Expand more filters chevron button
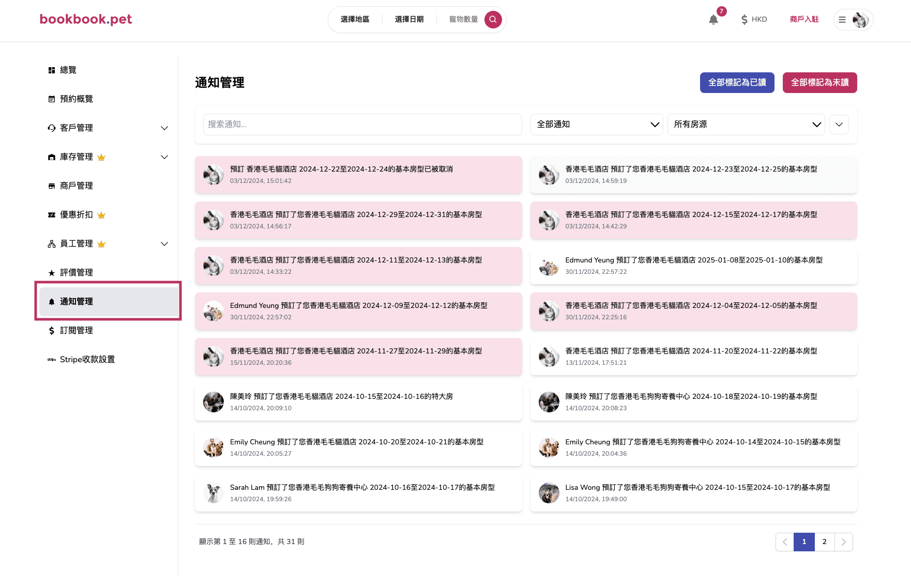Screen dimensions: 911x588 pos(839,125)
